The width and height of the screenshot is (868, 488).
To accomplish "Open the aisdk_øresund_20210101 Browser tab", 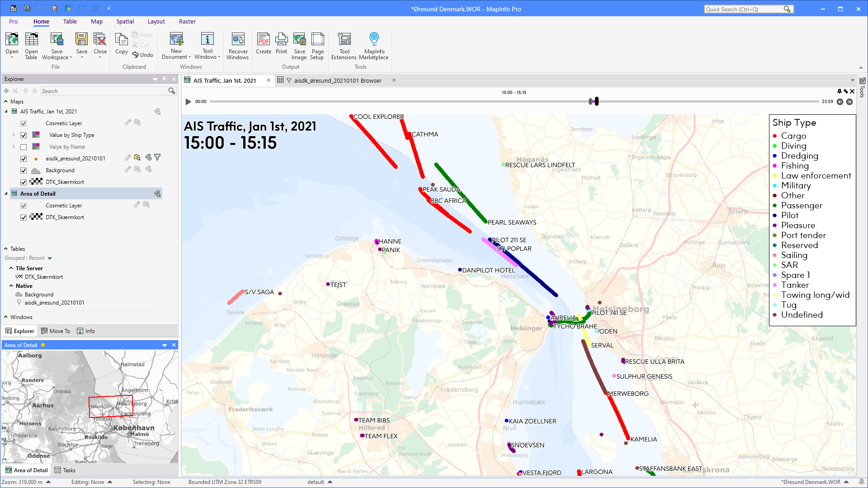I will pos(338,80).
